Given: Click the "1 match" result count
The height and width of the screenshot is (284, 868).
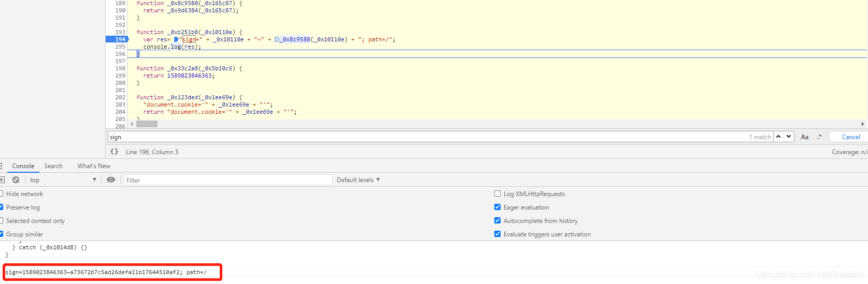Looking at the screenshot, I should [x=760, y=137].
